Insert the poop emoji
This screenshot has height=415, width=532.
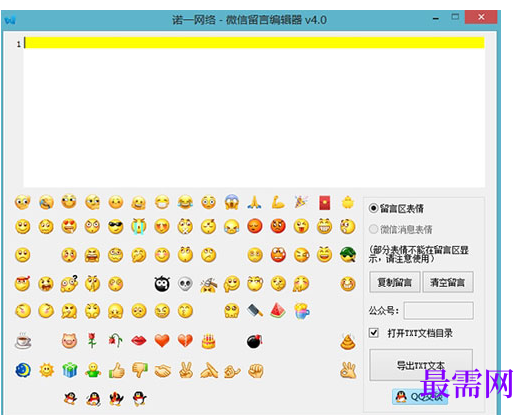tap(348, 341)
